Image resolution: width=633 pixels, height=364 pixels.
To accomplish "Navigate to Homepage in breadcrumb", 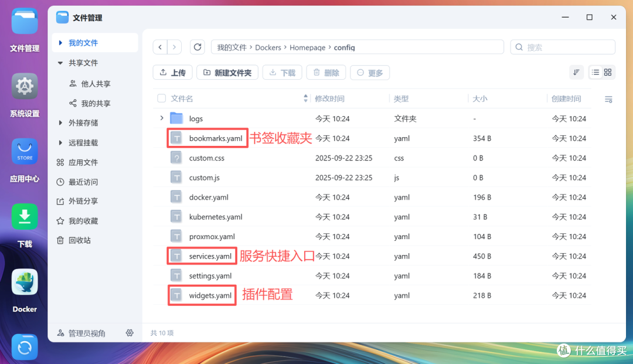I will [x=308, y=47].
